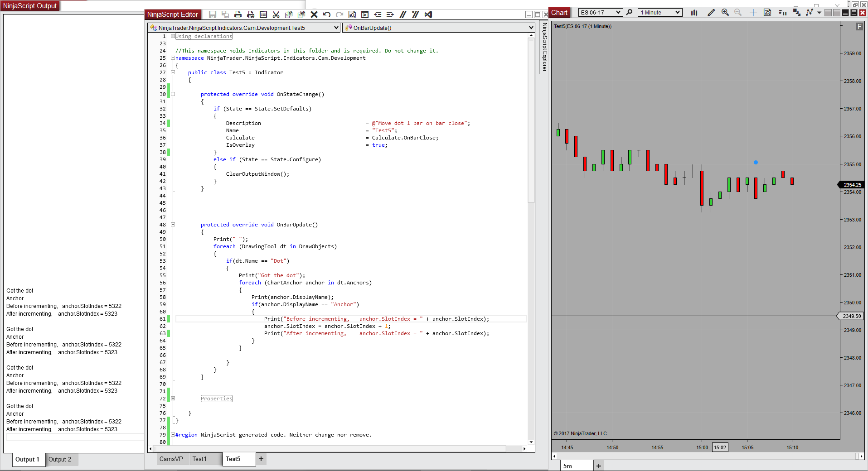Open the Chart Trader icon

coord(782,13)
